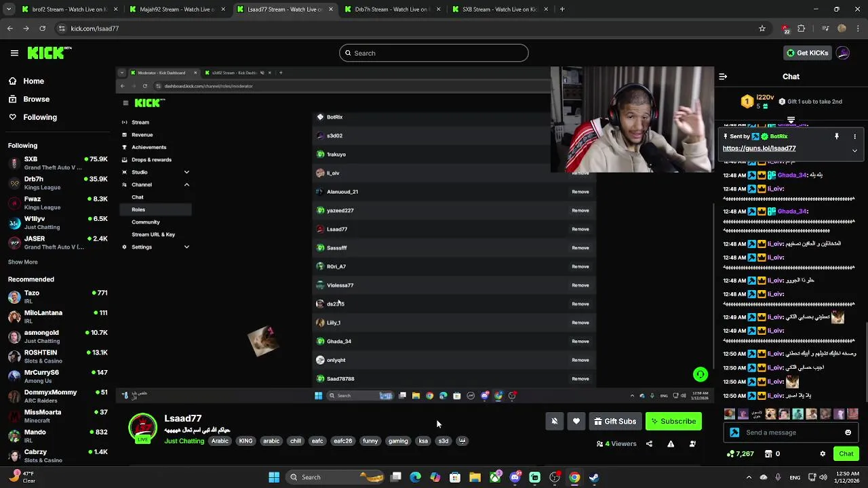This screenshot has height=488, width=868.
Task: Open Following in sidebar
Action: 33,117
